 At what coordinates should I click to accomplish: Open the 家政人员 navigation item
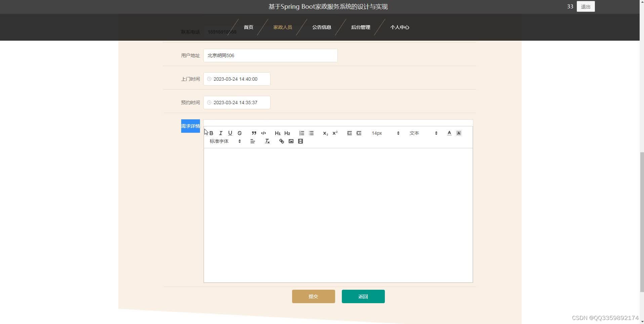[283, 27]
